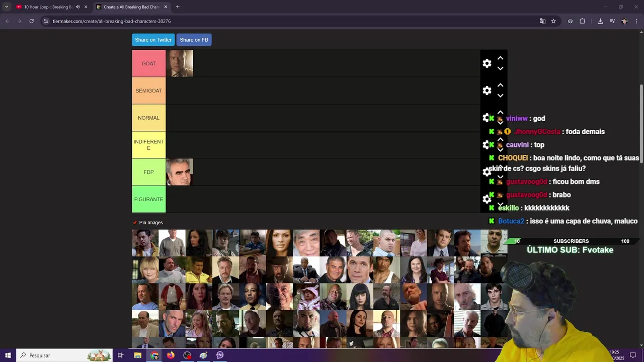
Task: Move SEMIGOAT tier row down
Action: pyautogui.click(x=501, y=96)
